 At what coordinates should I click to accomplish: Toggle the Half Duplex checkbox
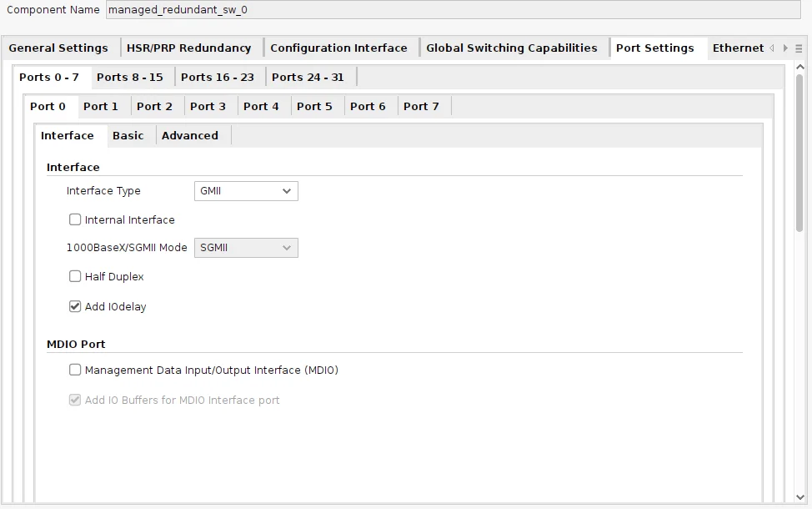(75, 276)
